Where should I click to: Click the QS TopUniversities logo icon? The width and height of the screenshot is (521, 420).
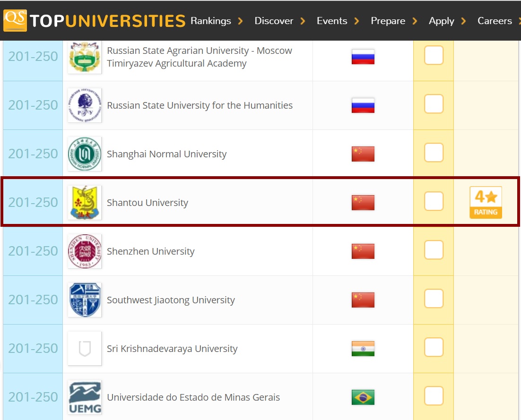[x=15, y=21]
